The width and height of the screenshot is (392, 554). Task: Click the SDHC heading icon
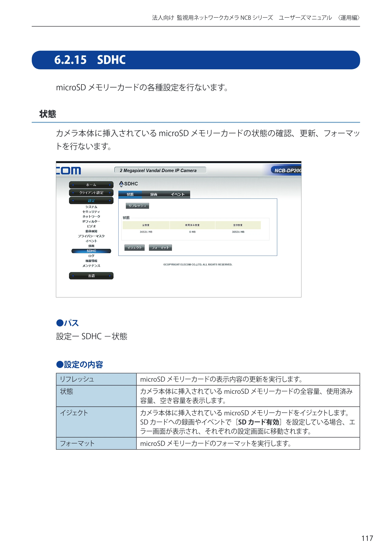click(121, 184)
